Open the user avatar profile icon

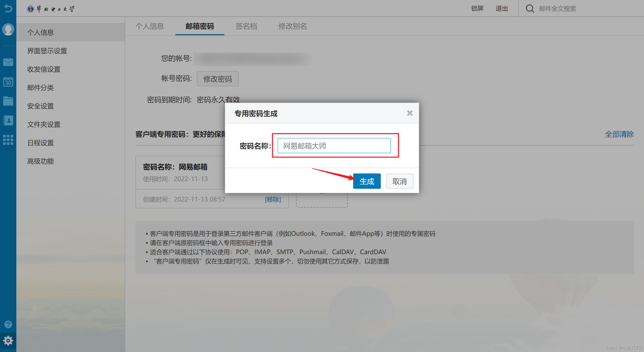click(x=8, y=29)
